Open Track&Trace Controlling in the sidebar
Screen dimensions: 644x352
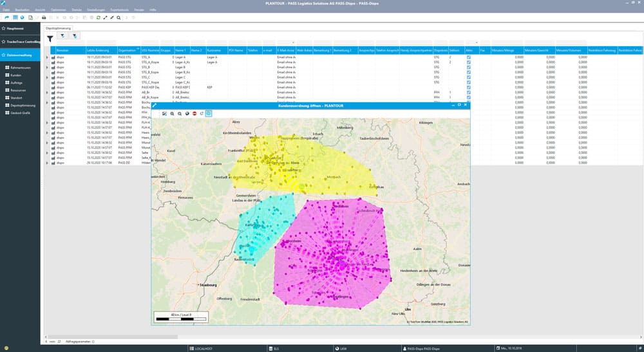coord(20,42)
